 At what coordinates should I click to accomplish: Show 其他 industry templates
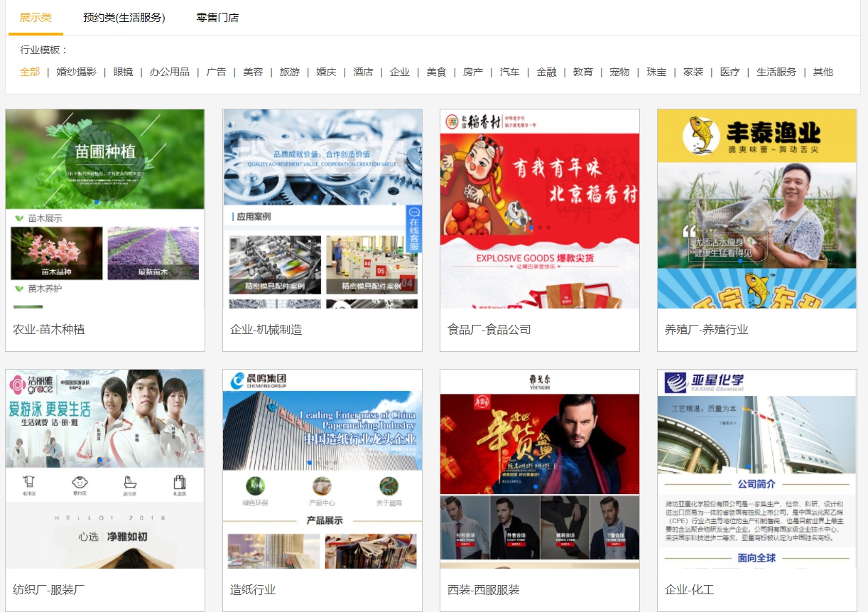coord(823,72)
